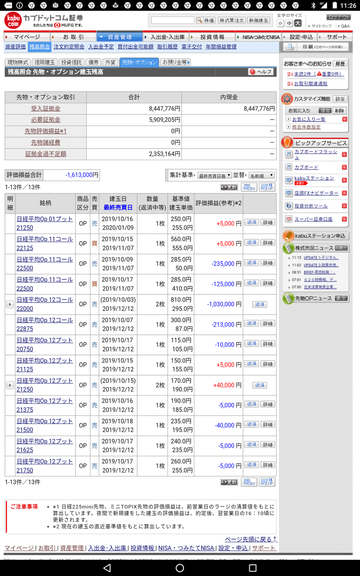Open the 入出金・入出庫 menu

pyautogui.click(x=166, y=37)
